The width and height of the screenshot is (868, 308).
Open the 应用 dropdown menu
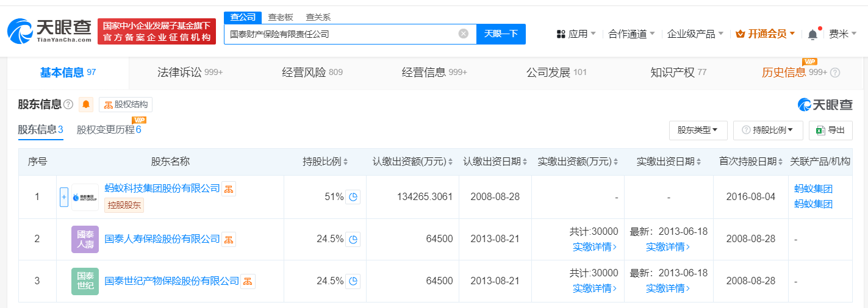tap(576, 34)
